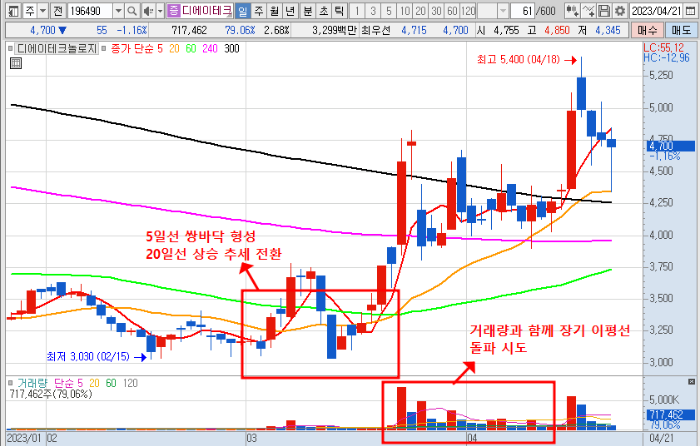This screenshot has height=446, width=700.
Task: Click the 매도 sell button
Action: click(x=682, y=30)
